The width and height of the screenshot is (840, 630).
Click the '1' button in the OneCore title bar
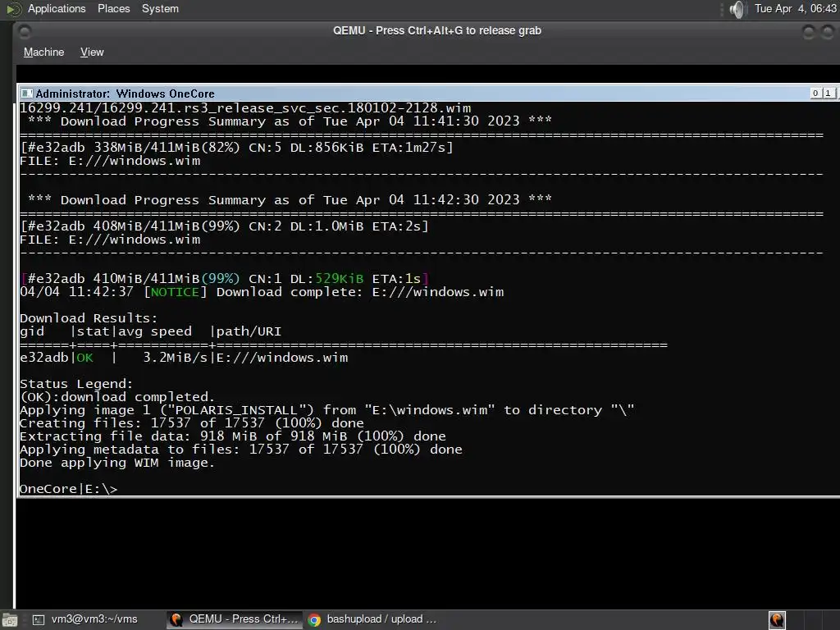(x=829, y=94)
